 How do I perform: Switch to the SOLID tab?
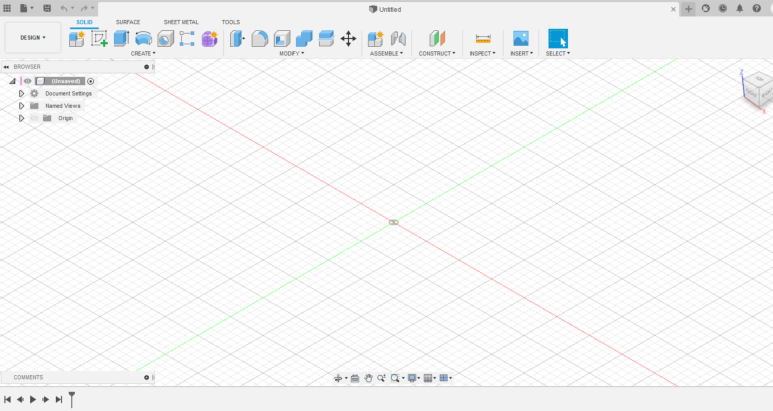tap(84, 22)
